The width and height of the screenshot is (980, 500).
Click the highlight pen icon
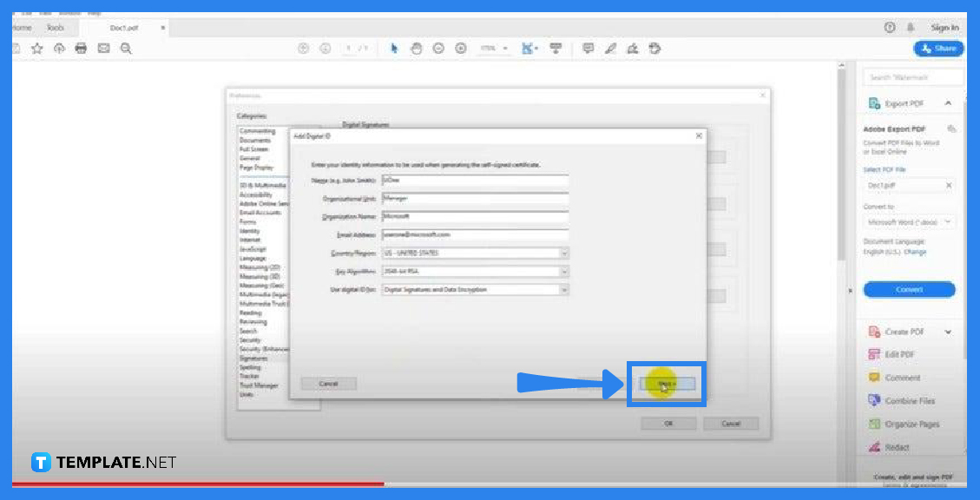click(x=610, y=48)
